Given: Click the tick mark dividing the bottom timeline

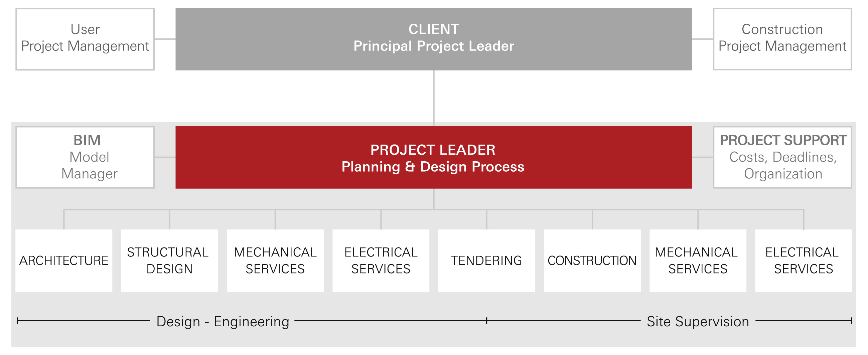Looking at the screenshot, I should 486,321.
